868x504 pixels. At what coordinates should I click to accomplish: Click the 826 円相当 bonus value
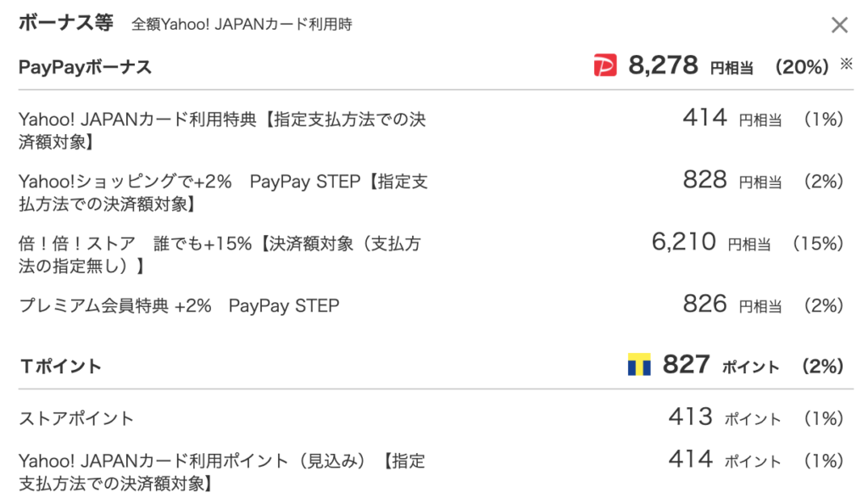pos(732,304)
